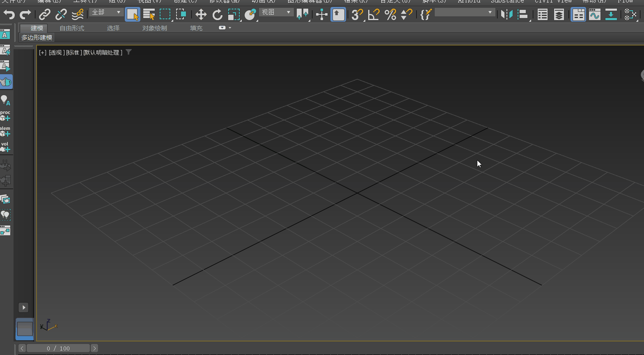The width and height of the screenshot is (644, 355).
Task: Click the dashed light bulb icon in sidebar
Action: coord(5,215)
